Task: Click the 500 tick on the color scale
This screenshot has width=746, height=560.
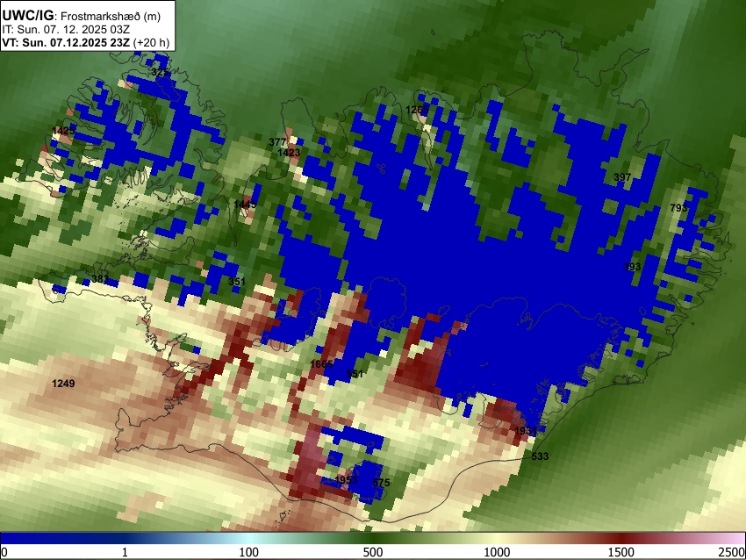Action: pyautogui.click(x=373, y=552)
